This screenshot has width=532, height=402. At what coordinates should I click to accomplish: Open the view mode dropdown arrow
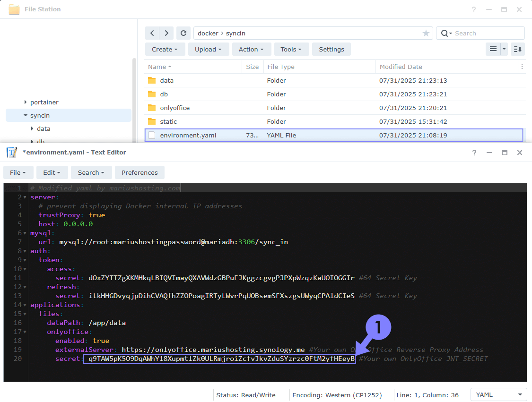tap(504, 49)
